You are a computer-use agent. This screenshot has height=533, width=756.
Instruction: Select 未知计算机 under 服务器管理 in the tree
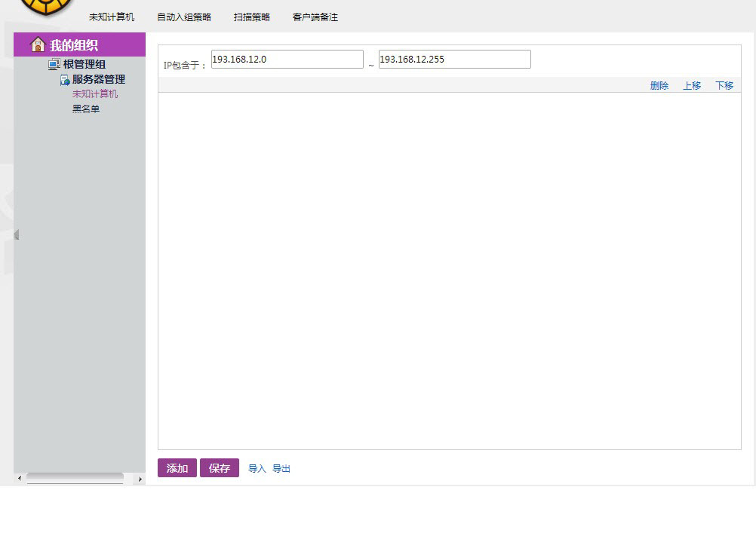(95, 94)
